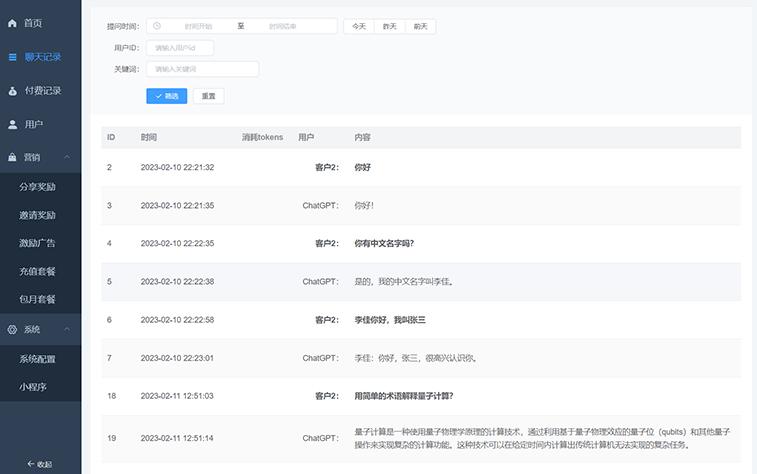Click the blue 筛选 filter button
This screenshot has width=757, height=474.
point(167,96)
